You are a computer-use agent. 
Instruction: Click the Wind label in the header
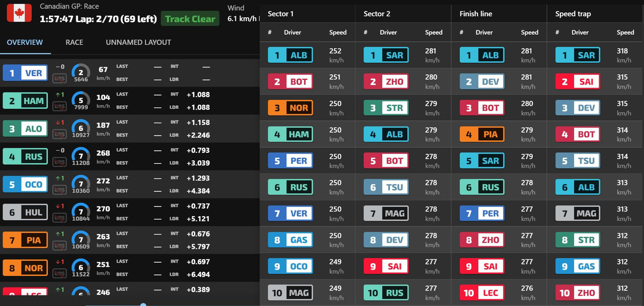[x=236, y=8]
